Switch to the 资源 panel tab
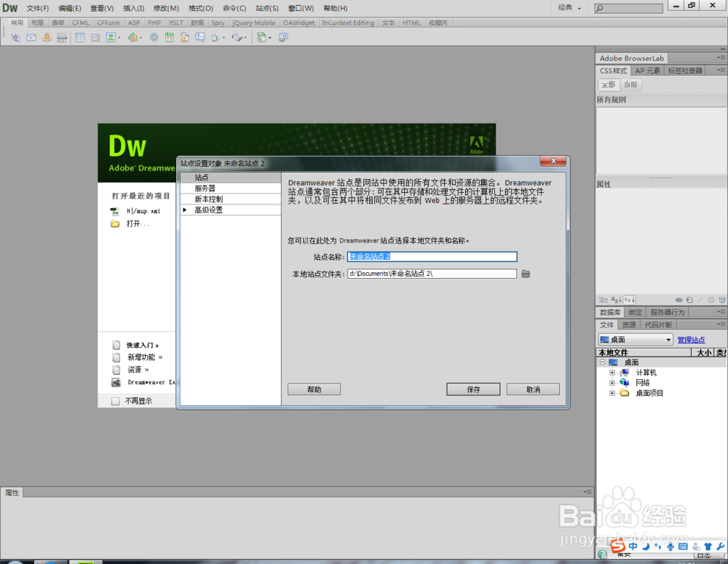728x564 pixels. [629, 325]
